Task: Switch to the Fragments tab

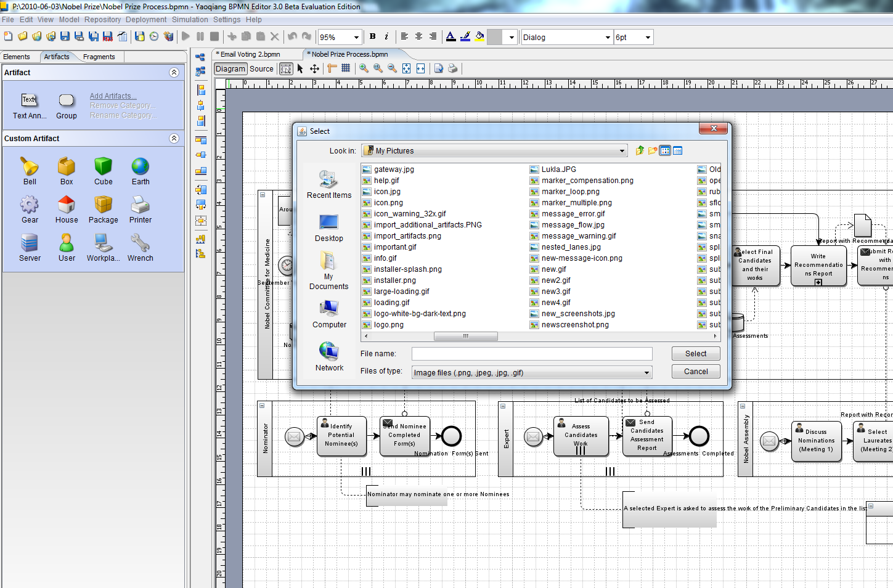Action: pos(99,57)
